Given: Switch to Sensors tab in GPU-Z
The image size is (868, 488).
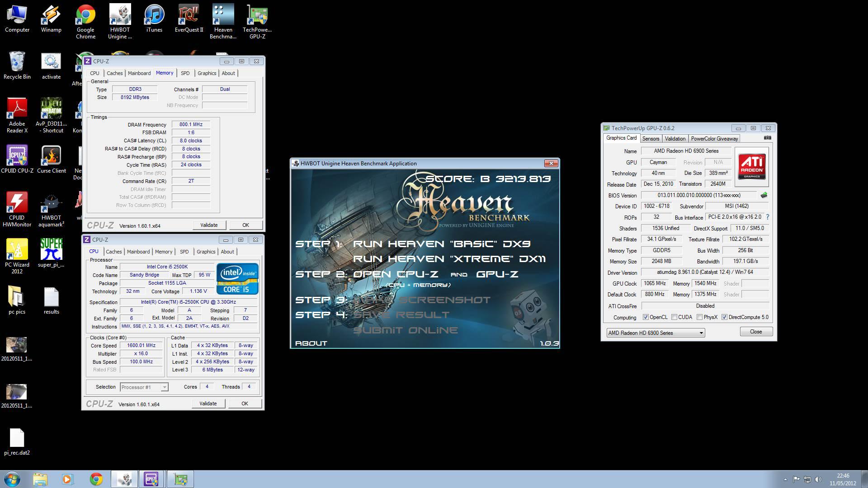Looking at the screenshot, I should click(651, 139).
